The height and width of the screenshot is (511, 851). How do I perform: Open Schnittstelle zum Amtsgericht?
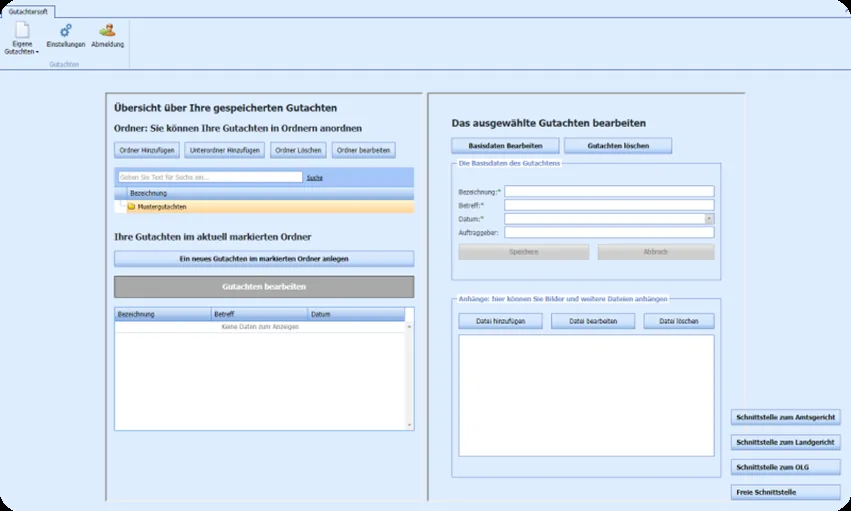pos(785,417)
